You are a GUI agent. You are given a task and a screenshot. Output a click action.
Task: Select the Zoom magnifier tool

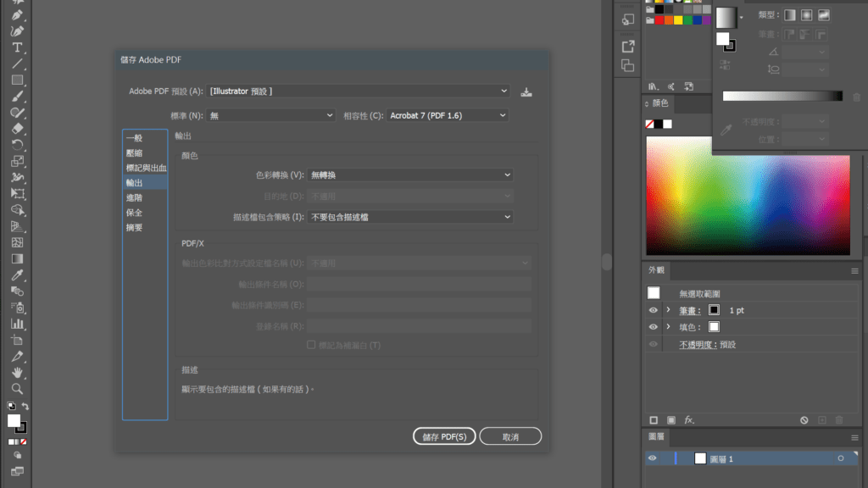click(x=17, y=388)
